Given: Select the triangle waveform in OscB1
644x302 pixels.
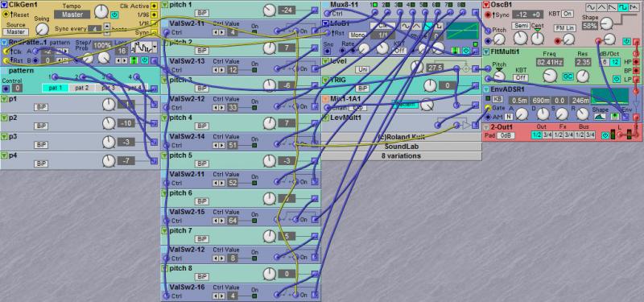Looking at the screenshot, I should tap(601, 7).
